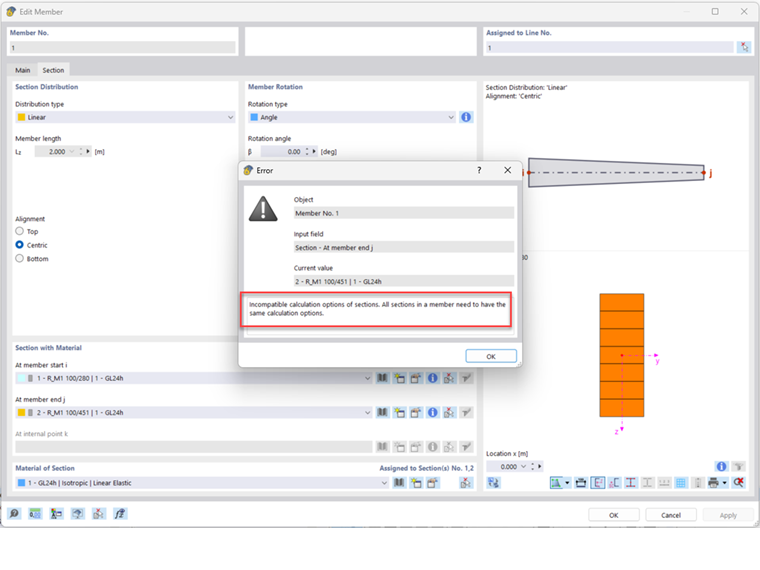Open material library in Material of Section row
This screenshot has height=570, width=760.
(x=399, y=483)
